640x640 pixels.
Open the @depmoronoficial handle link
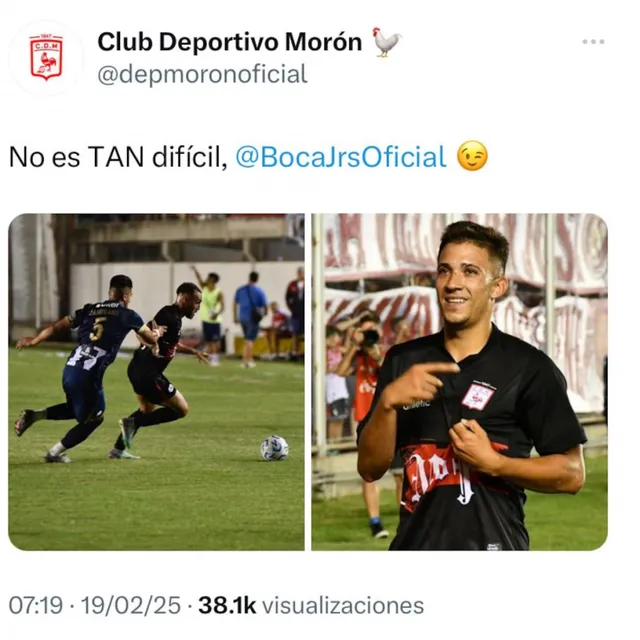click(x=202, y=74)
